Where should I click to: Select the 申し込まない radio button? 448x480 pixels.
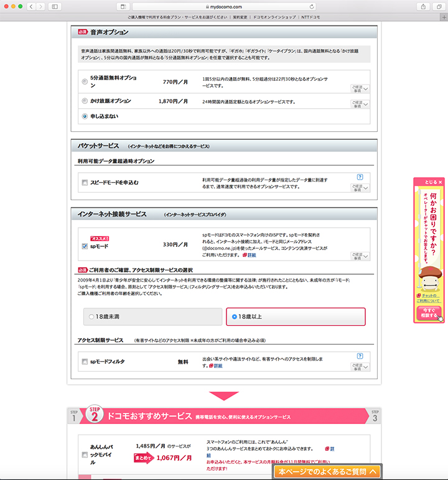point(85,116)
